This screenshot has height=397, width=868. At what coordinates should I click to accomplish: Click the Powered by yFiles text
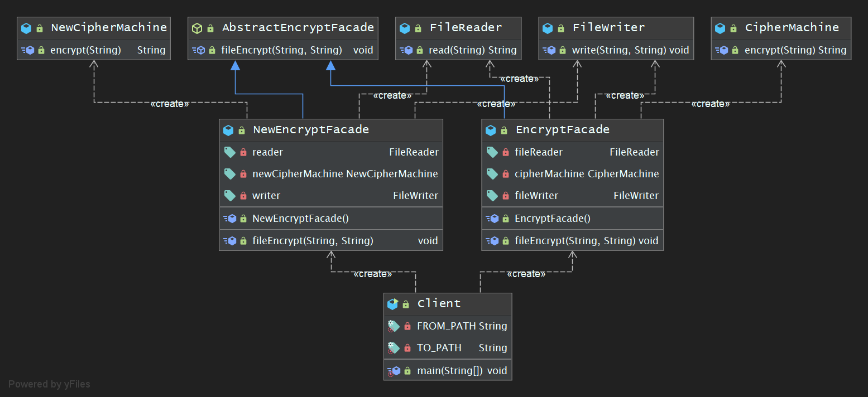[x=49, y=384]
